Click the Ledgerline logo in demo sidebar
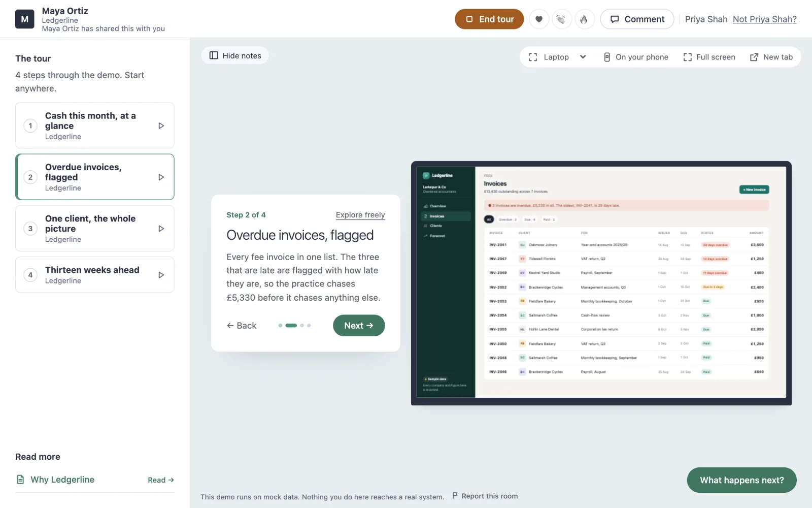 426,175
